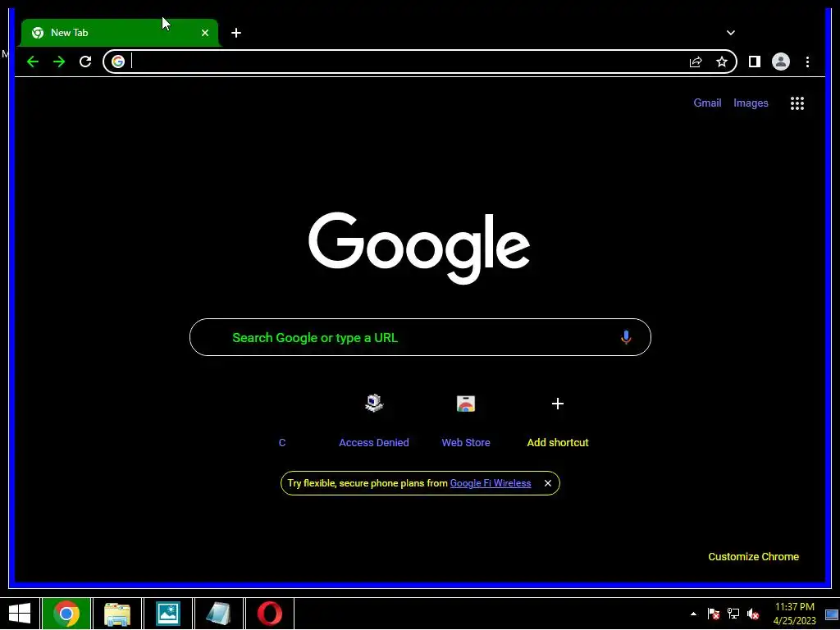
Task: Bookmark this tab with the star icon
Action: (722, 62)
